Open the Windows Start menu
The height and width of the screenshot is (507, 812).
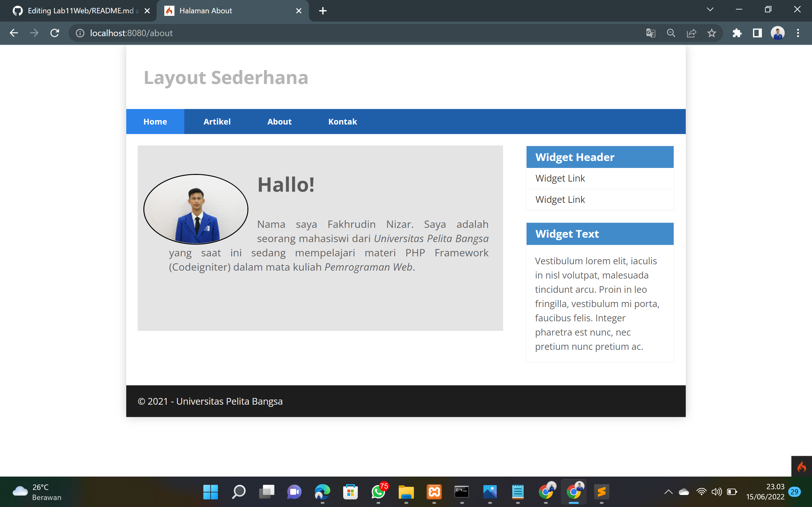click(210, 491)
